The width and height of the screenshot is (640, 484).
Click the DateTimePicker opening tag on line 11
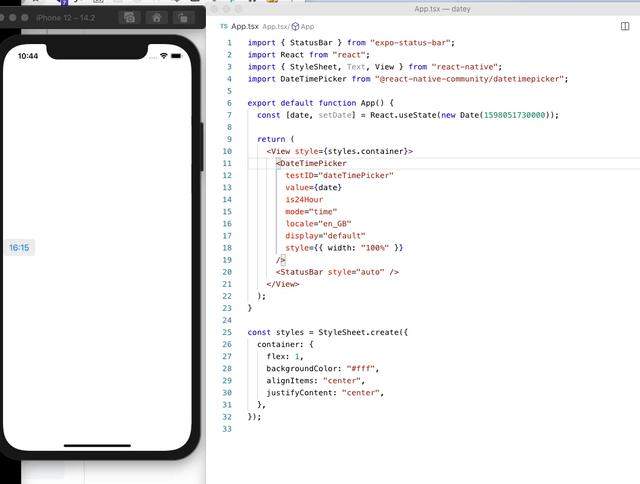point(311,163)
